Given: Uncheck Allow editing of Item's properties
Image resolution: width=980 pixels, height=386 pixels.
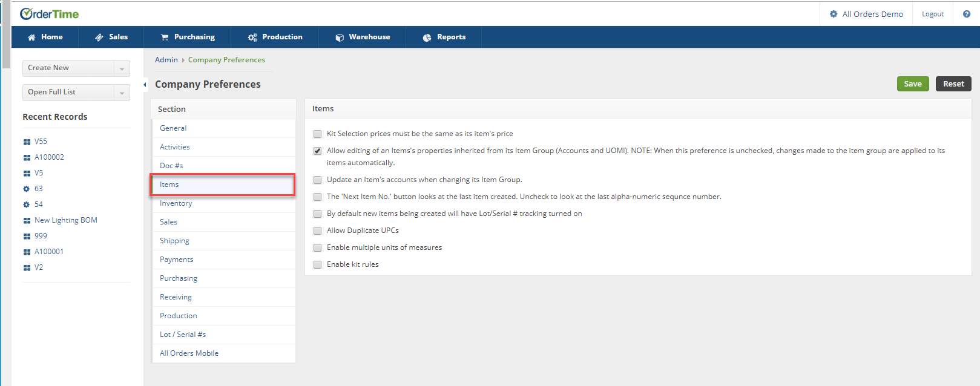Looking at the screenshot, I should point(317,151).
